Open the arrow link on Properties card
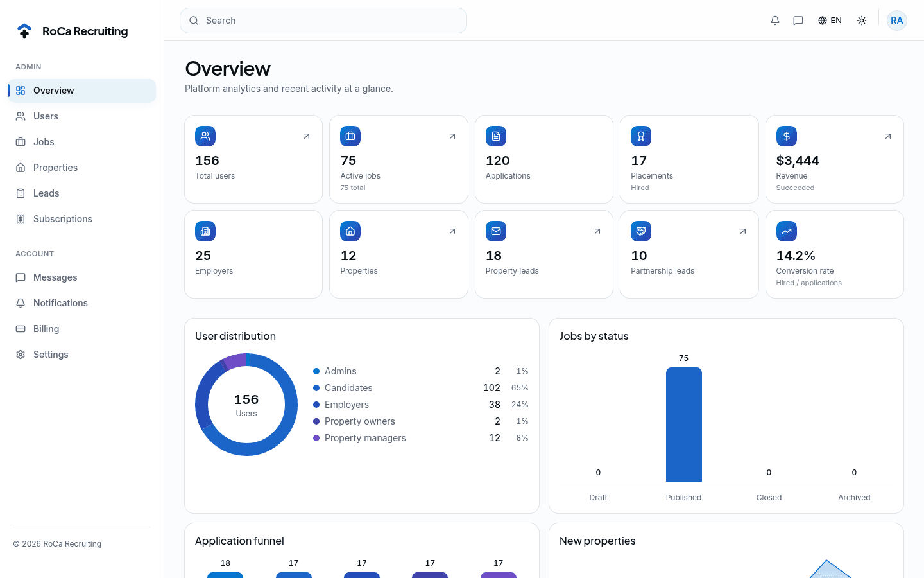Viewport: 924px width, 578px height. point(452,231)
